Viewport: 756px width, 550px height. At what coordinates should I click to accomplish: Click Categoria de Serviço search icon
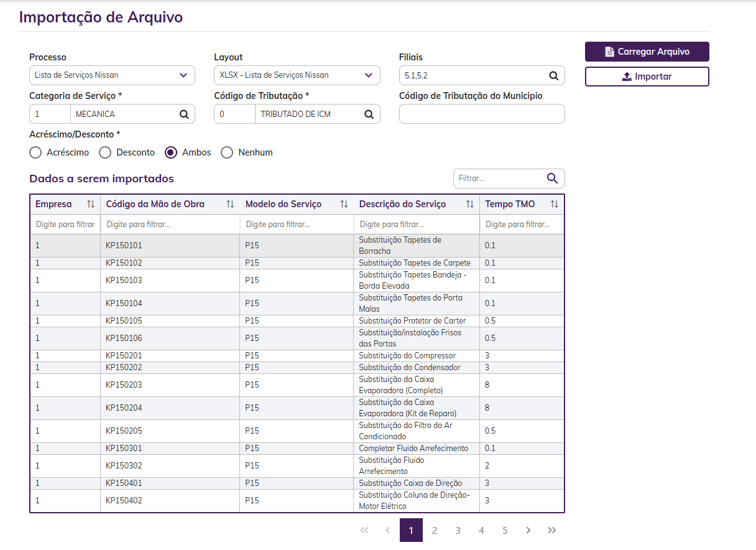pyautogui.click(x=184, y=114)
